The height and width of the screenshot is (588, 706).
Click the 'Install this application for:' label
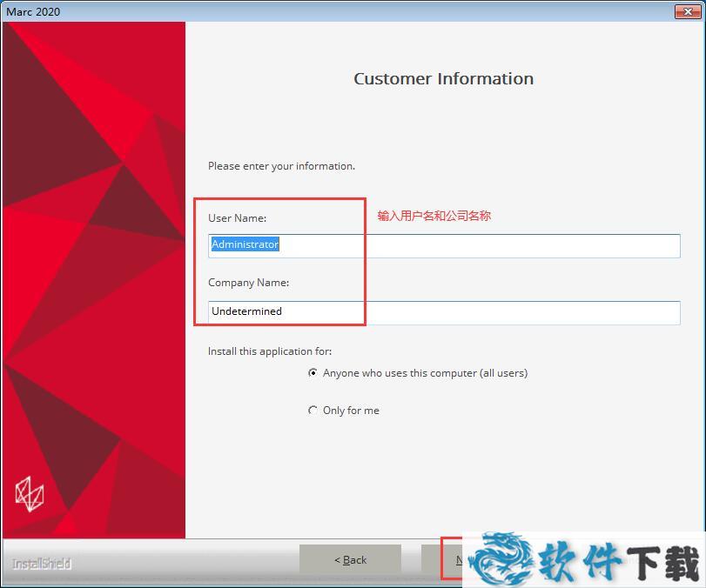point(270,351)
